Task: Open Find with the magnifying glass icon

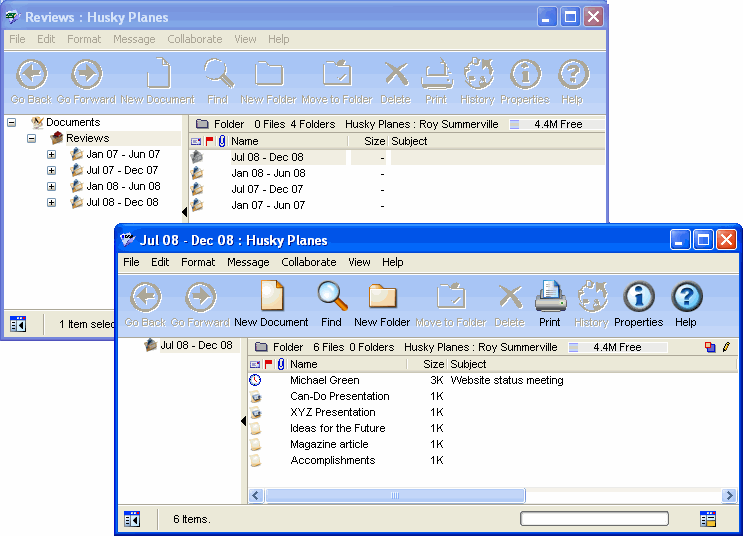Action: 331,297
